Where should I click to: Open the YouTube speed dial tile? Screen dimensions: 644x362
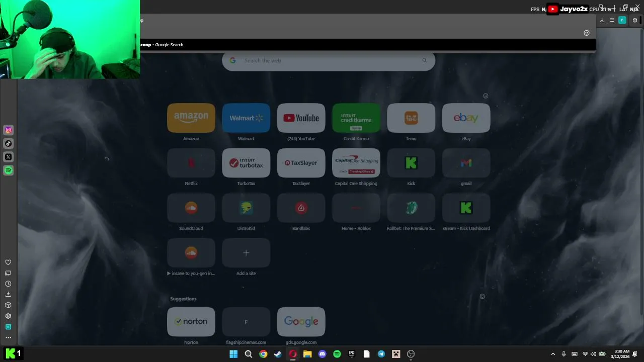point(301,118)
